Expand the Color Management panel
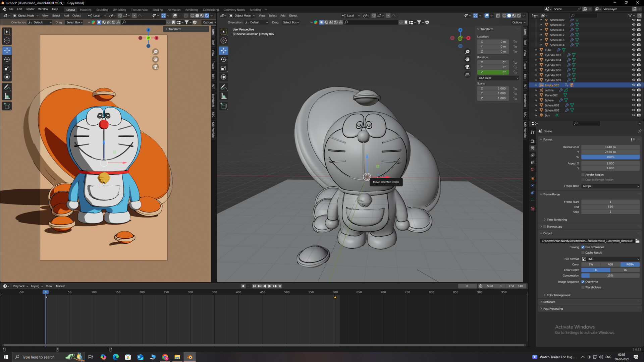The height and width of the screenshot is (362, 644). click(x=558, y=295)
